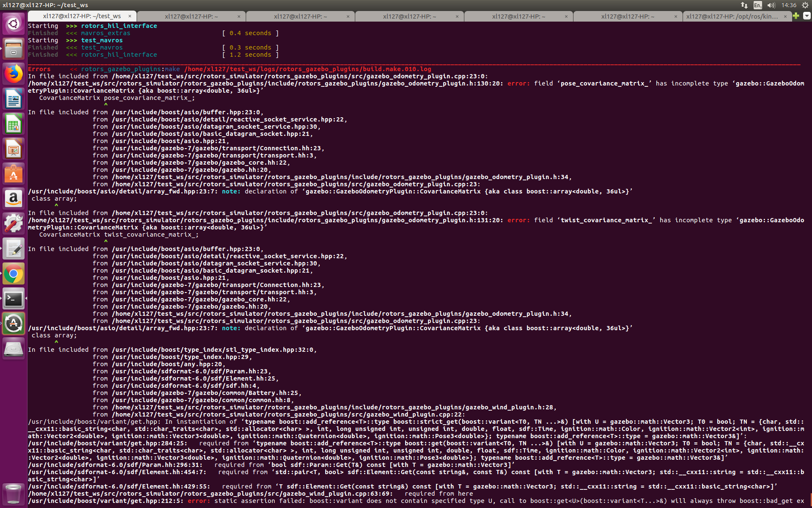
Task: Select the second xl127@xl127-HP terminal tab
Action: [x=191, y=16]
